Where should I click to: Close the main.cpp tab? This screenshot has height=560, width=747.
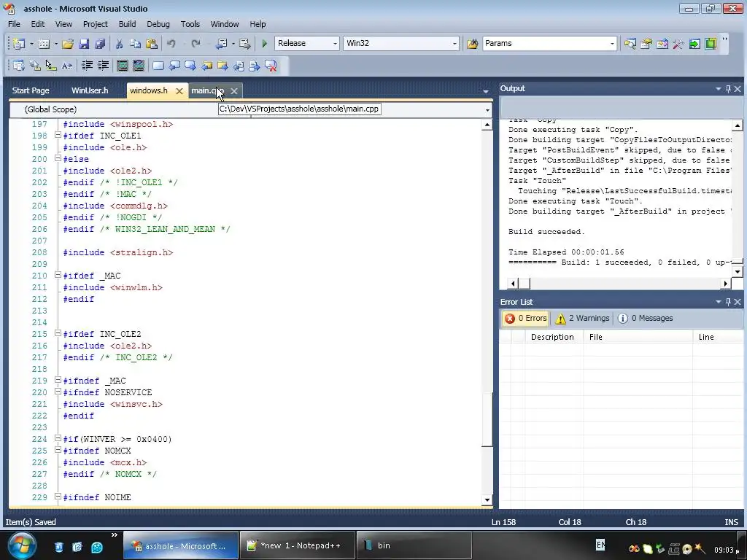pos(234,91)
